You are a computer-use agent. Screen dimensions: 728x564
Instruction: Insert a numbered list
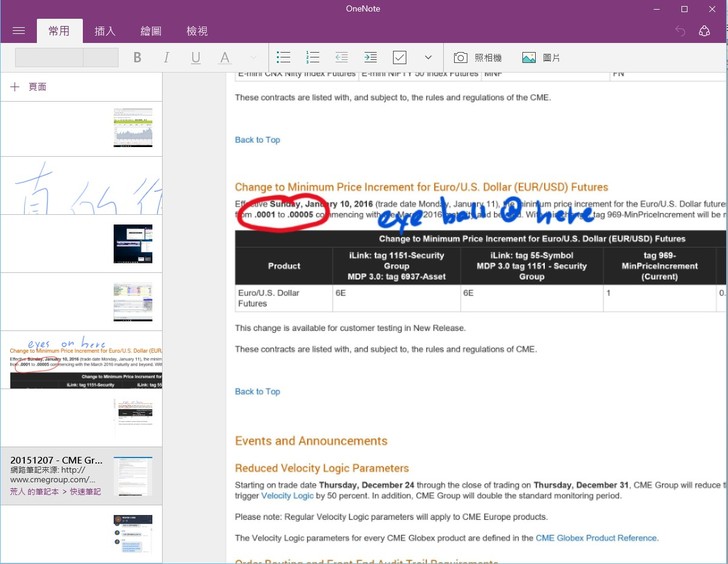[x=313, y=58]
